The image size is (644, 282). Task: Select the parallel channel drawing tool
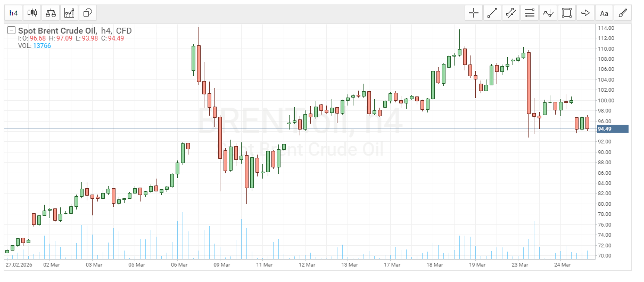coord(511,13)
